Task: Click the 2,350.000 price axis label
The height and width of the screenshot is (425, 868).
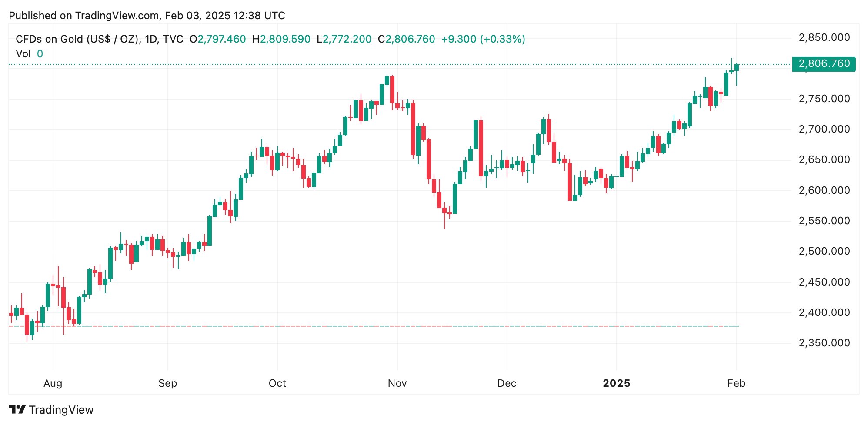Action: [824, 343]
